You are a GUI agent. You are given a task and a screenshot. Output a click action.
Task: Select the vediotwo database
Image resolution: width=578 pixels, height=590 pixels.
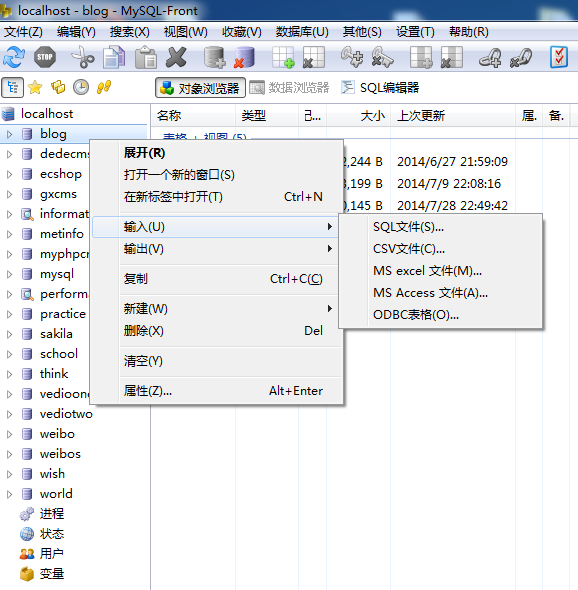[66, 414]
